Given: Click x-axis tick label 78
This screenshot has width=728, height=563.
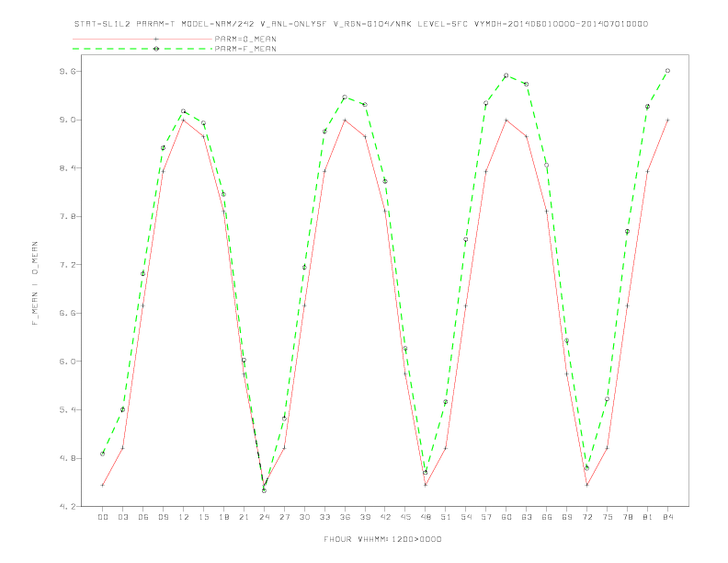Looking at the screenshot, I should [628, 517].
